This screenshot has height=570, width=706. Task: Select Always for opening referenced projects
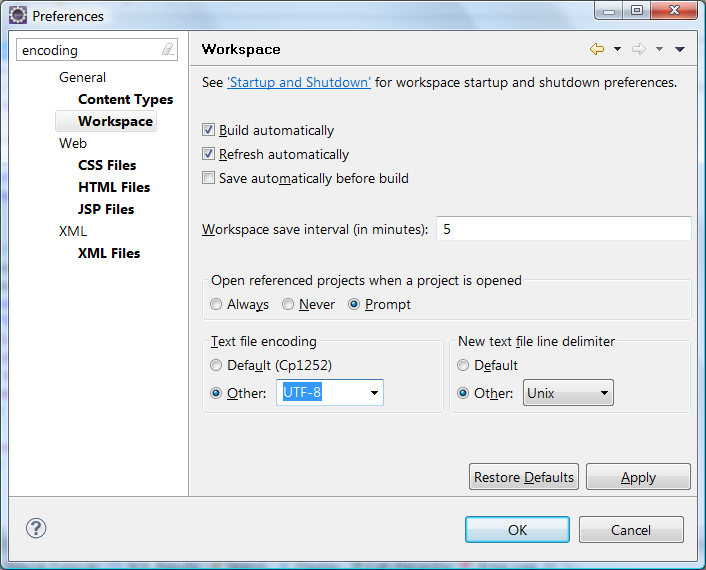(x=217, y=304)
